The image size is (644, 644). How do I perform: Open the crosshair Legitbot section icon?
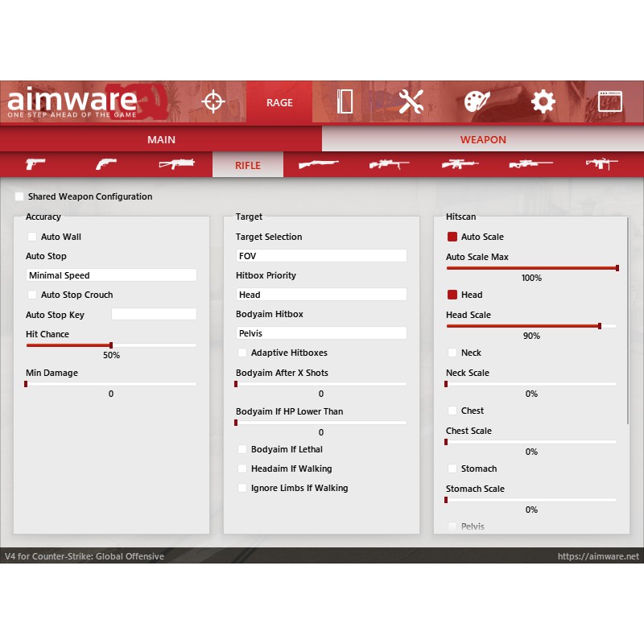[213, 101]
